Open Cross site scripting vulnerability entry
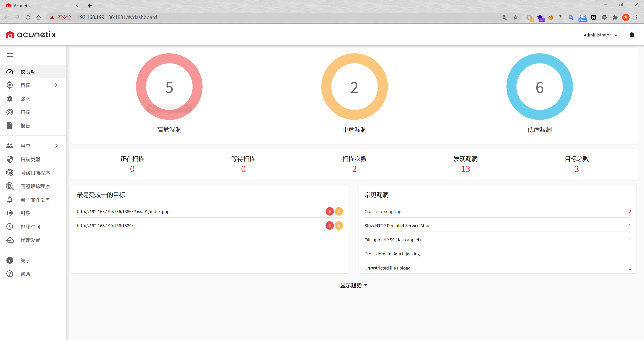This screenshot has height=340, width=644. (x=383, y=211)
